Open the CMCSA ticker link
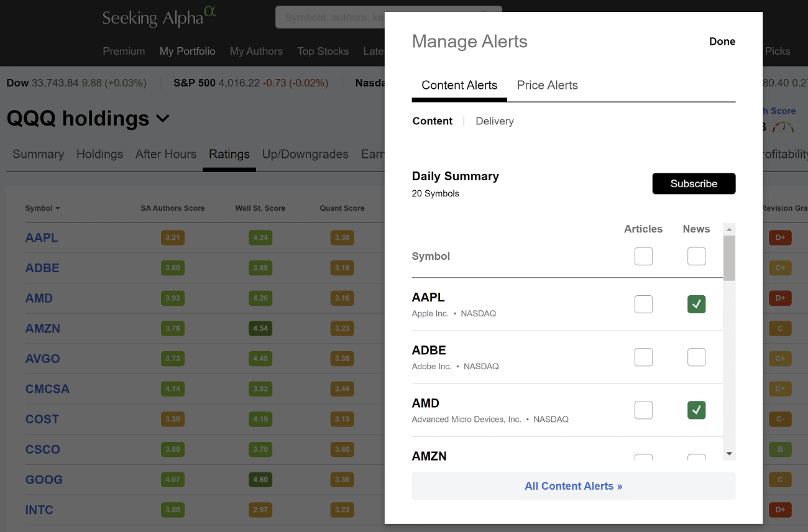The width and height of the screenshot is (808, 532). tap(47, 389)
